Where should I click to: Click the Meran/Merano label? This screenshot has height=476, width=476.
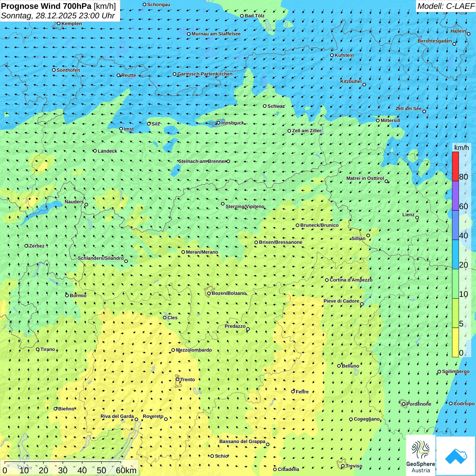coord(202,252)
